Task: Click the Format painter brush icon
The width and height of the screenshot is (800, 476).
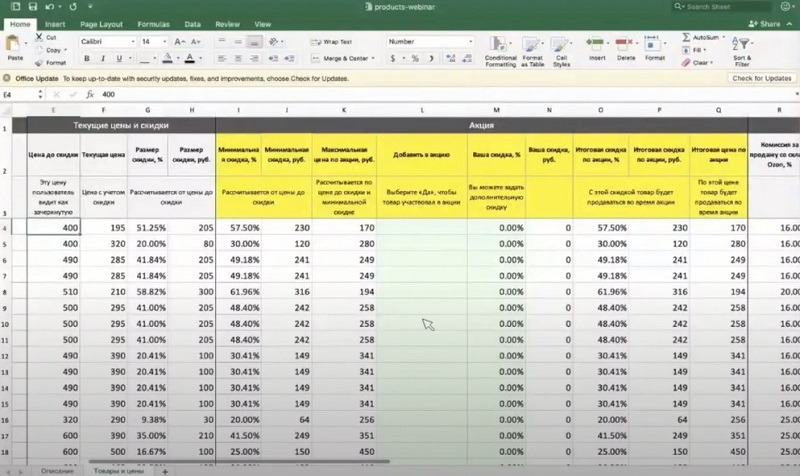Action: click(39, 63)
